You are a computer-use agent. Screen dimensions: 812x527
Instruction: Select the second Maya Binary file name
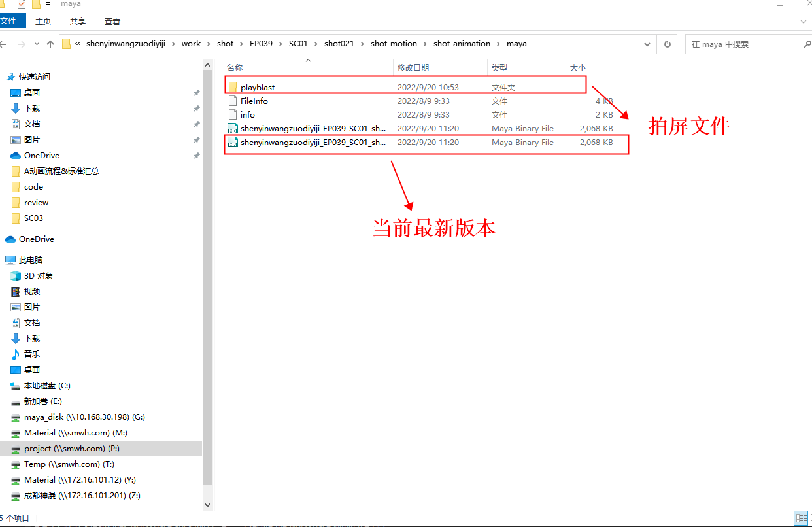[313, 142]
